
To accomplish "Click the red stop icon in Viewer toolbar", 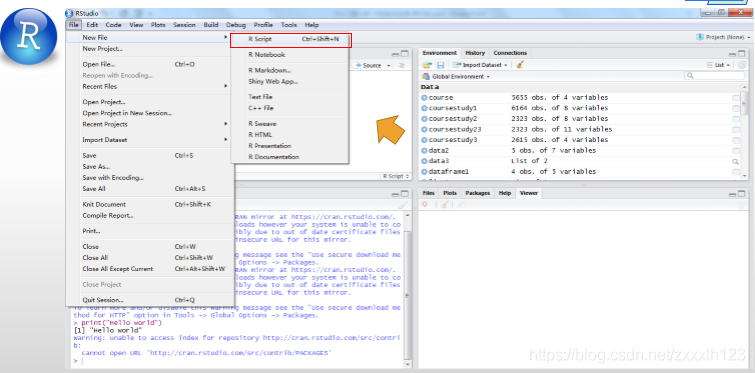I will click(425, 205).
